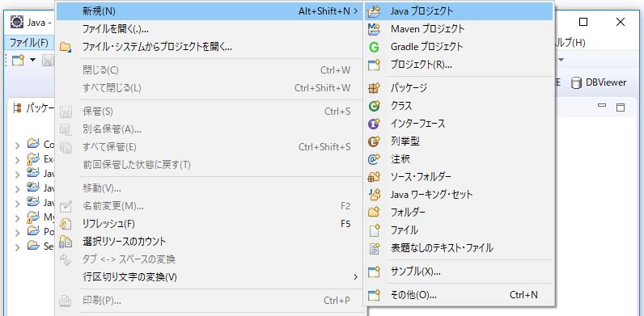Click the リフレッシュ refresh icon
Viewport: 644px width, 316px height.
[x=66, y=224]
